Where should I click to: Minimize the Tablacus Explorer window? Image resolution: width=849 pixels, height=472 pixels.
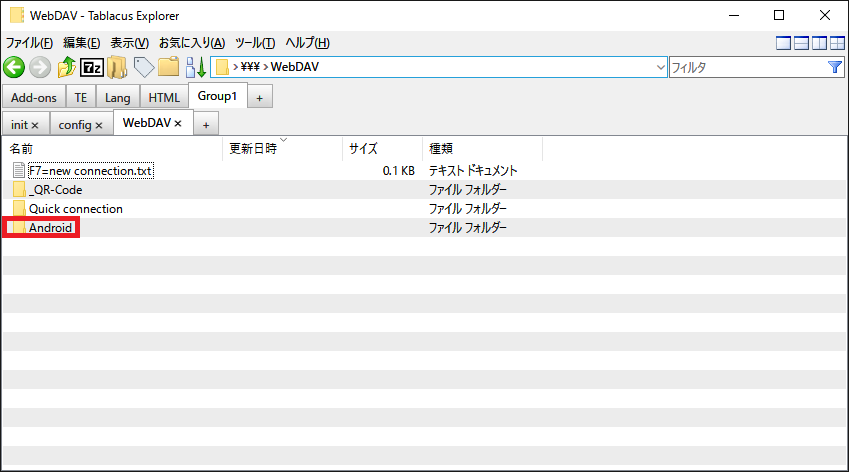coord(734,16)
